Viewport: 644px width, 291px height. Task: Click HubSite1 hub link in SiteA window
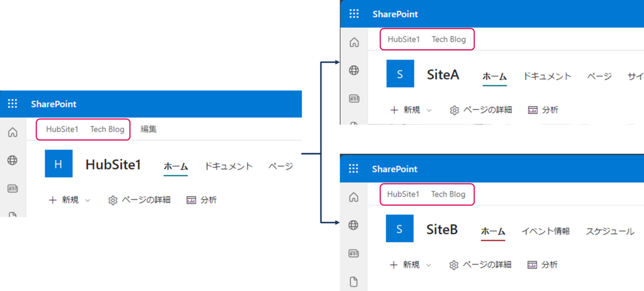404,39
